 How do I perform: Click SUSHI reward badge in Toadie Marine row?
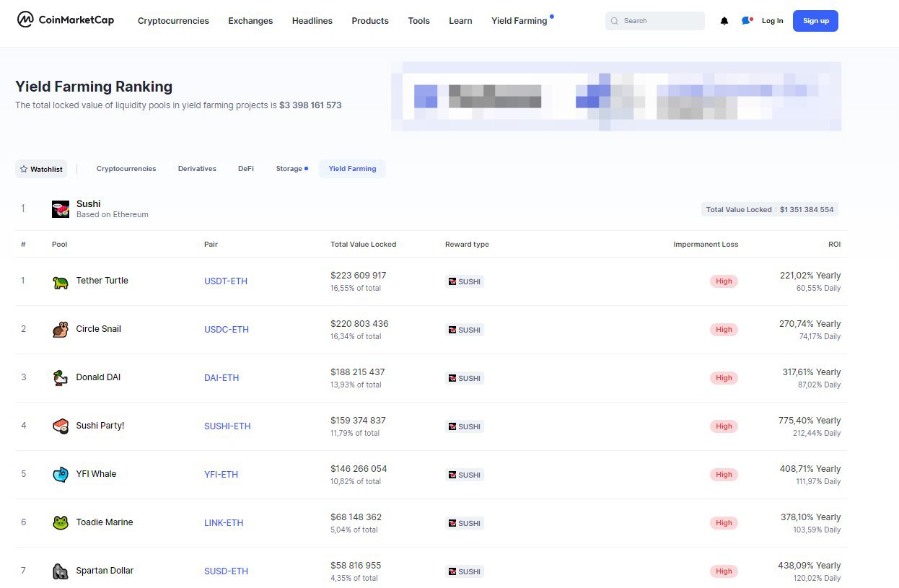(x=465, y=523)
